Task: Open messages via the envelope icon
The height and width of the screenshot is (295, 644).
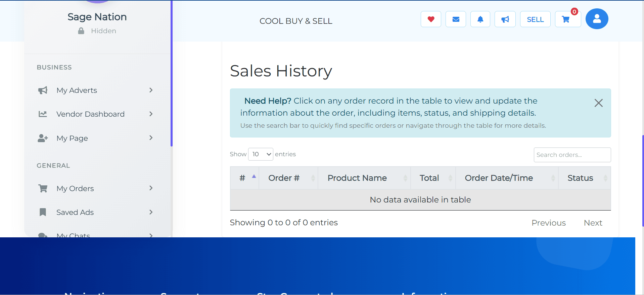Action: [456, 19]
